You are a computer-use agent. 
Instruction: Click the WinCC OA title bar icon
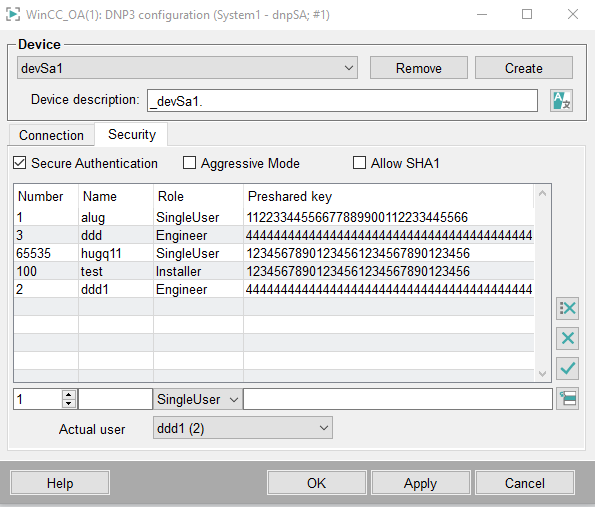click(13, 15)
